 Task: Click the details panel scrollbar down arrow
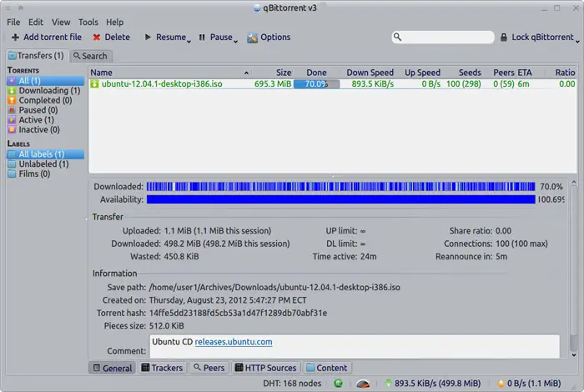(574, 354)
